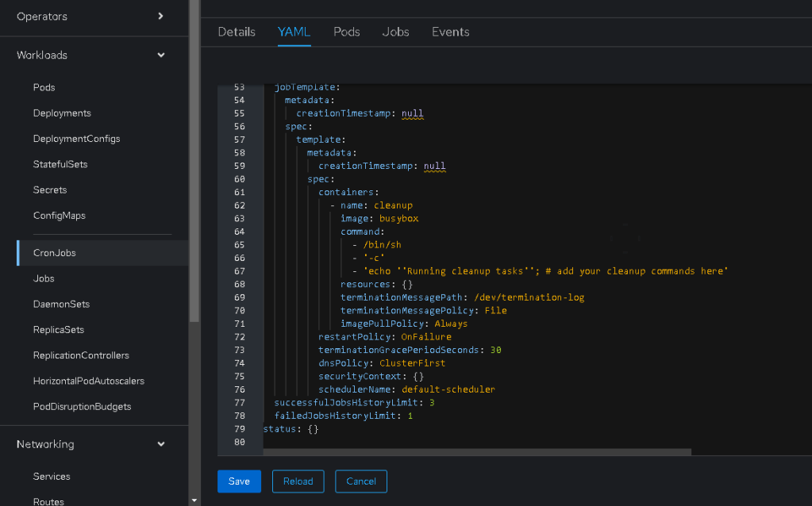Switch to the Pods tab

coord(346,32)
